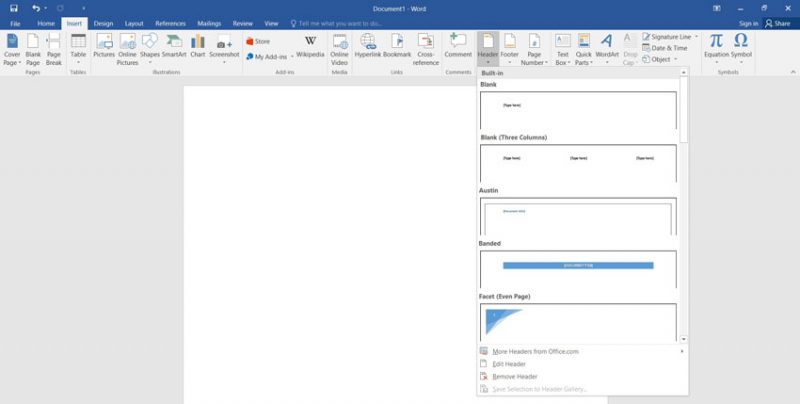Image resolution: width=800 pixels, height=404 pixels.
Task: Expand the Signature Line options arrow
Action: click(x=696, y=37)
